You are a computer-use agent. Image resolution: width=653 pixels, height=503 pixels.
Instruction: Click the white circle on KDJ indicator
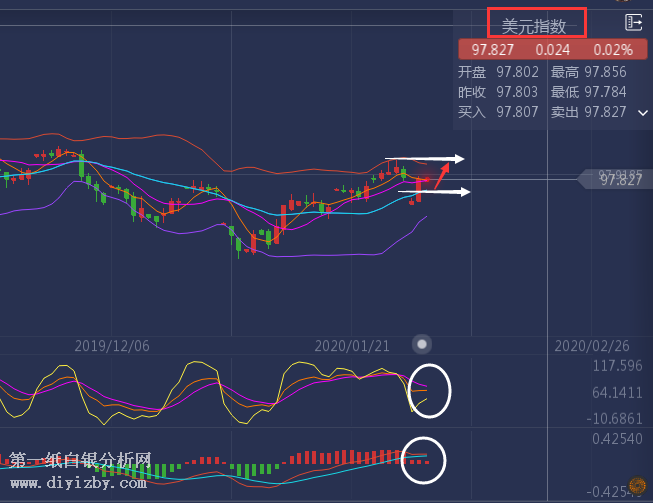430,390
